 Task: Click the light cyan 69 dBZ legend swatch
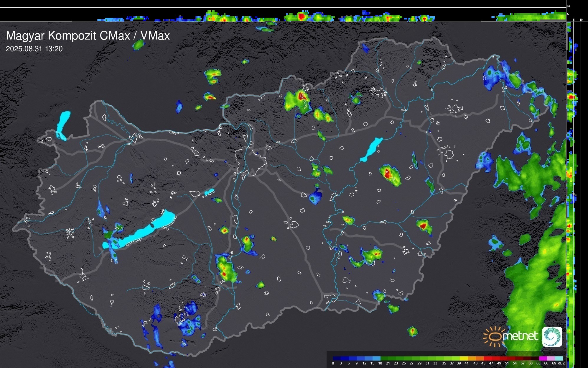(559, 359)
